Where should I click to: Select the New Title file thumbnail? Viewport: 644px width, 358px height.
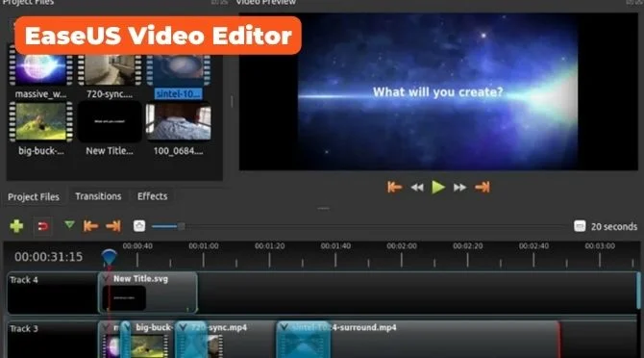point(110,121)
